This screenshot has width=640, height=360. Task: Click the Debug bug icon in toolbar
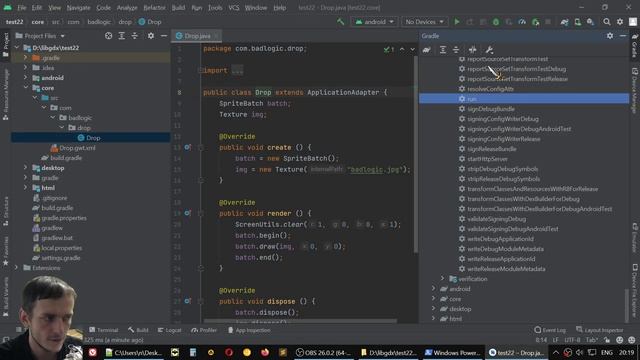(496, 22)
